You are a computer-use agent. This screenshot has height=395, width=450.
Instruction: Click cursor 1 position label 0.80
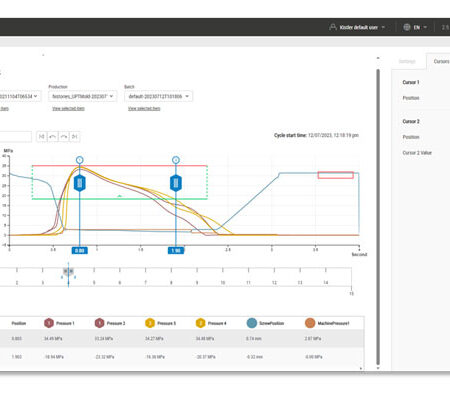tap(79, 251)
